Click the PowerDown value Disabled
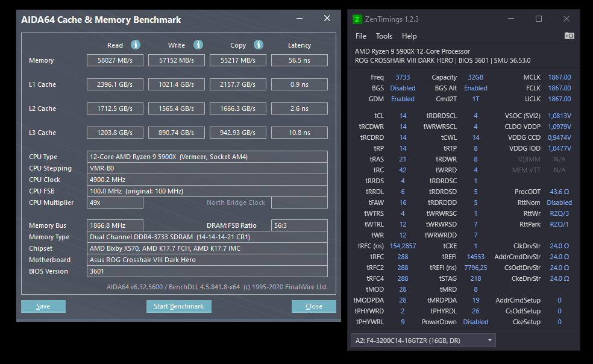 (475, 322)
